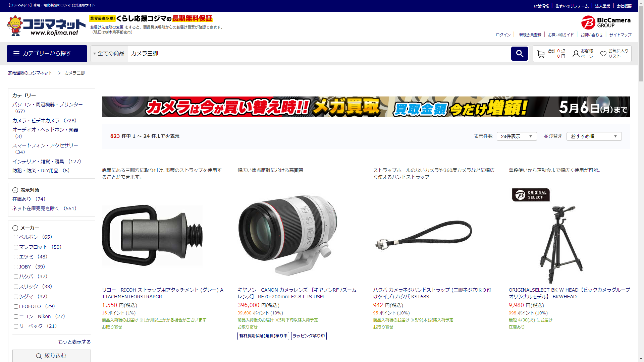Open 店舗情報 in the top bar
644x362 pixels.
(x=541, y=6)
